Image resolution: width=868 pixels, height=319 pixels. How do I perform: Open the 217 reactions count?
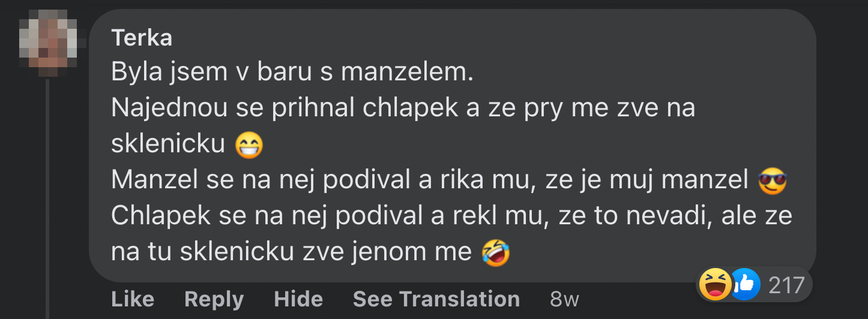point(786,285)
